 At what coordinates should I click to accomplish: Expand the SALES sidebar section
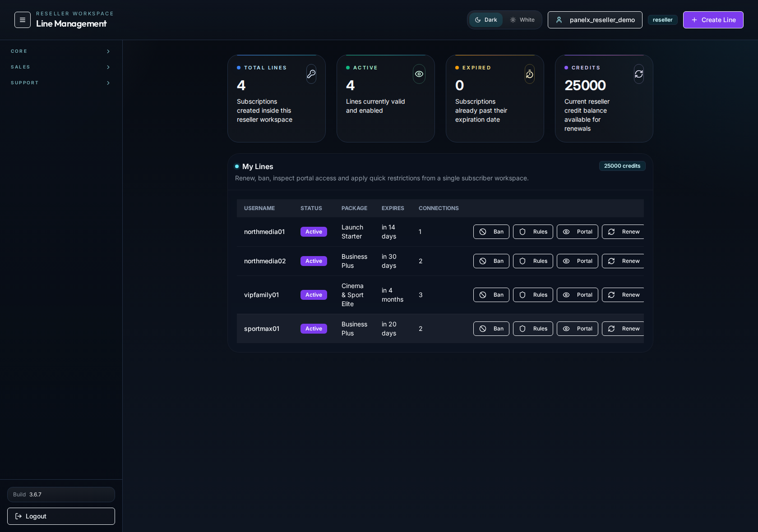point(61,67)
